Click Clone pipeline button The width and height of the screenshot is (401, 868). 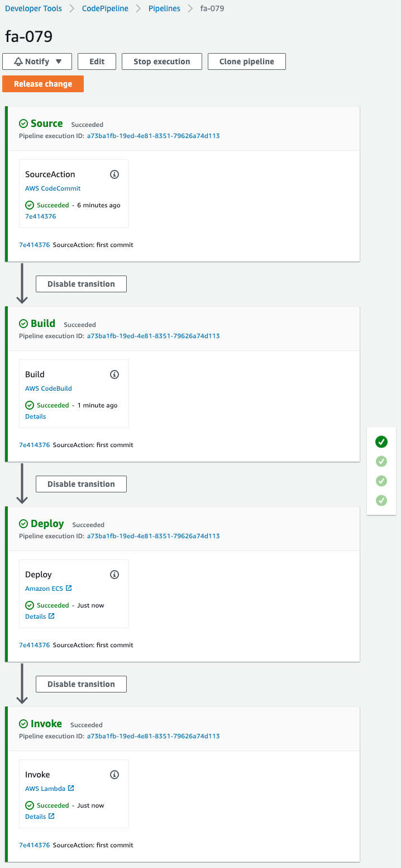click(x=246, y=61)
